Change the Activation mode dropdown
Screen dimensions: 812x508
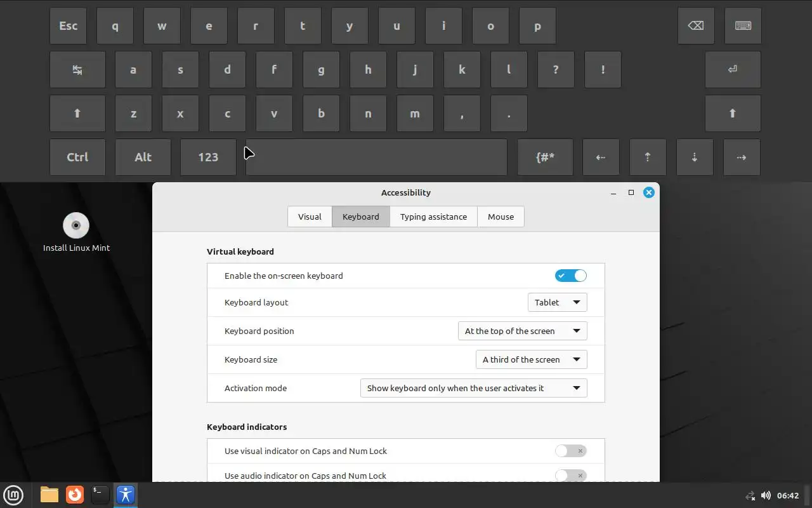[x=473, y=388]
